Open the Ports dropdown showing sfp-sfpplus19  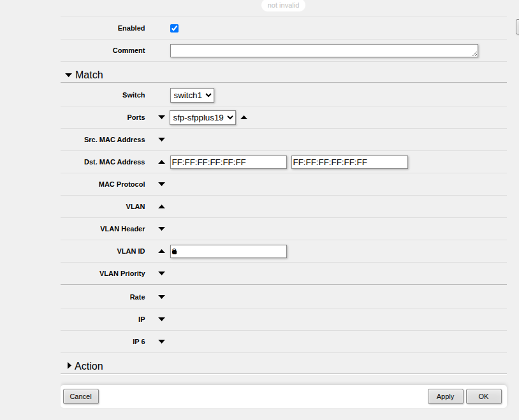(203, 117)
